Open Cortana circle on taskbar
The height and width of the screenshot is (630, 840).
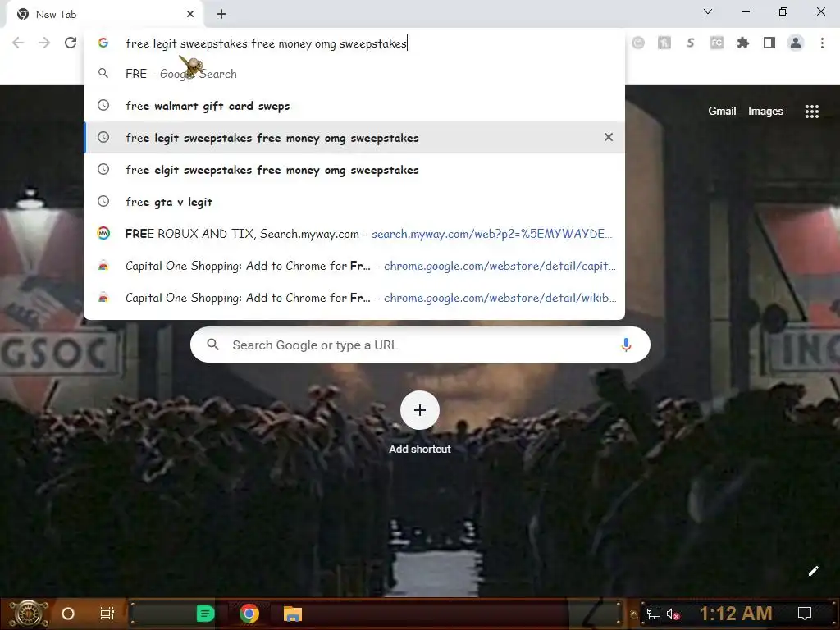pos(68,614)
